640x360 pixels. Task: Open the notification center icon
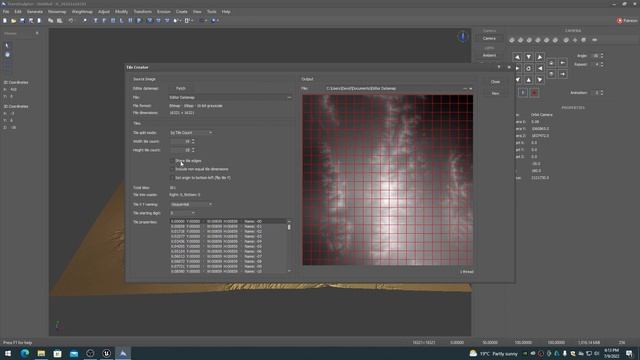tap(629, 353)
